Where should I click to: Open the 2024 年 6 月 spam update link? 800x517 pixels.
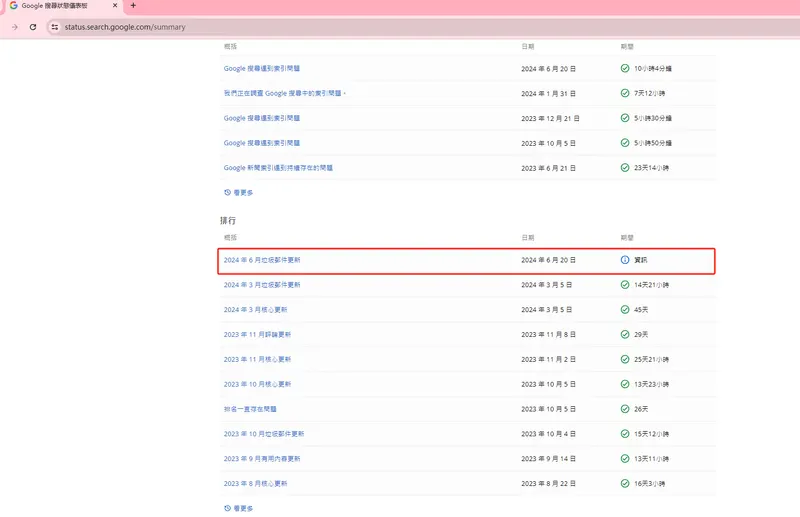(262, 260)
